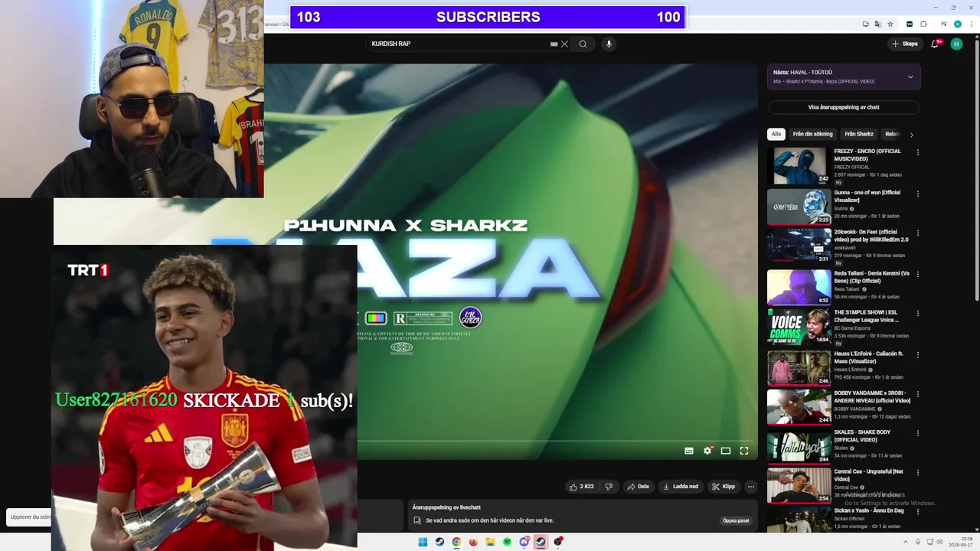
Task: Open Sickan x Yasin - Ännu En Dag
Action: (x=869, y=510)
